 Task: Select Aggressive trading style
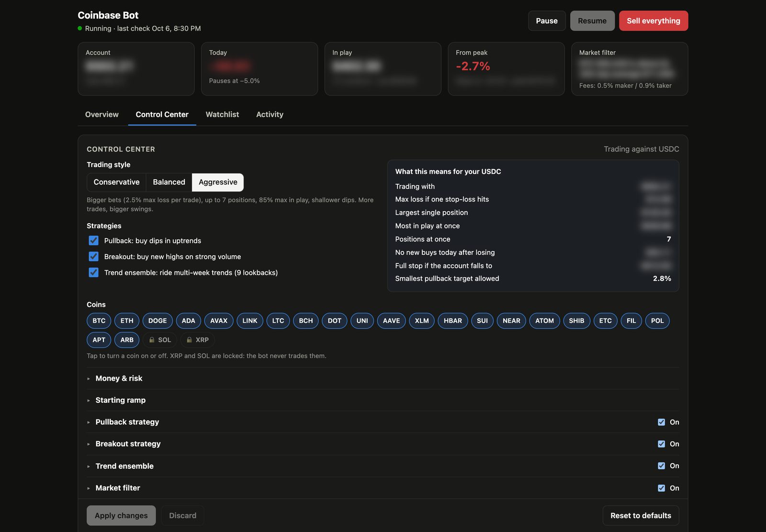(218, 182)
